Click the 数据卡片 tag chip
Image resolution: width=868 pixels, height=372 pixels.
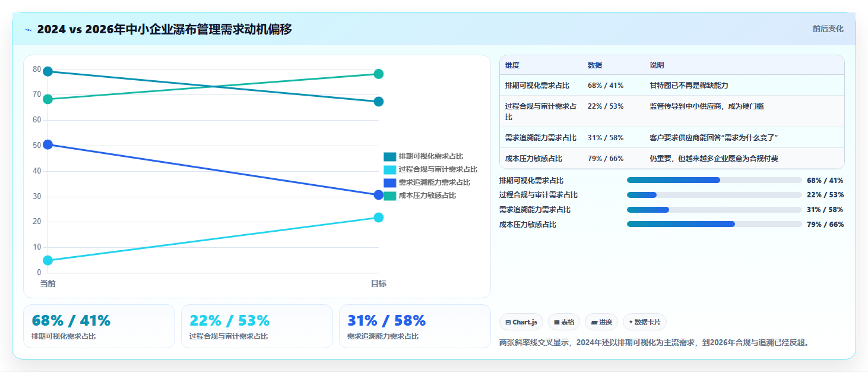point(645,322)
